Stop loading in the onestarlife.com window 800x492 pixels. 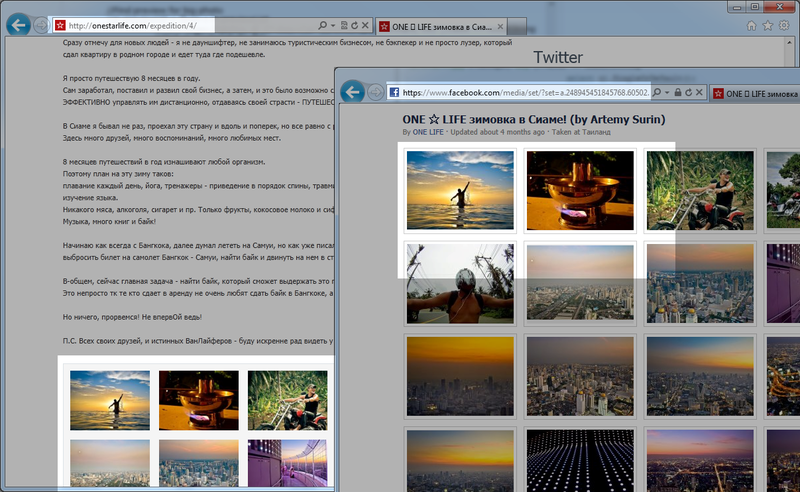[365, 25]
